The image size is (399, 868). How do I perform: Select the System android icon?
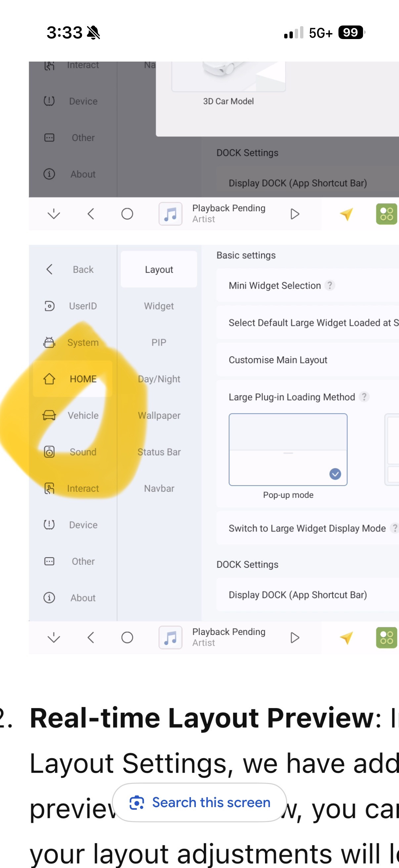49,342
